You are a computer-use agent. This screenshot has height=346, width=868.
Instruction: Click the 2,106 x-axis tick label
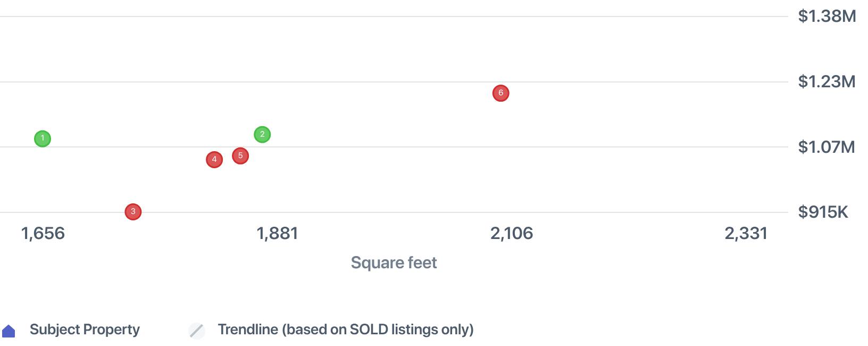point(512,233)
